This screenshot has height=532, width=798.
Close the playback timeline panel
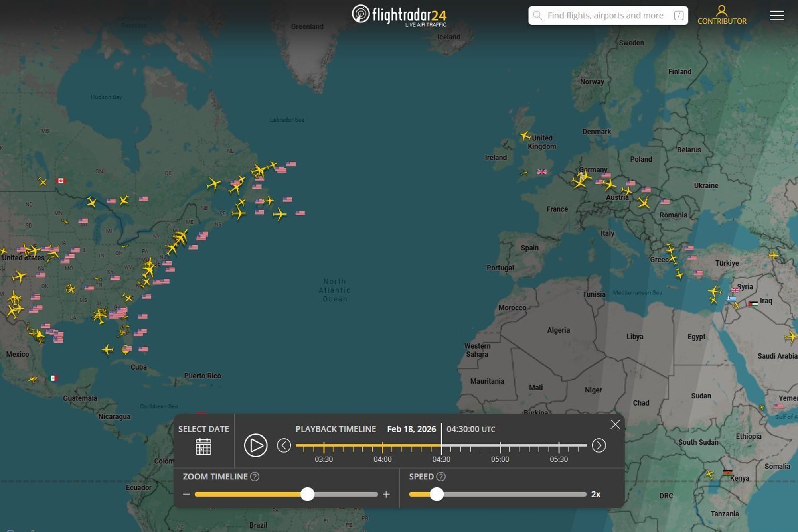(x=615, y=424)
